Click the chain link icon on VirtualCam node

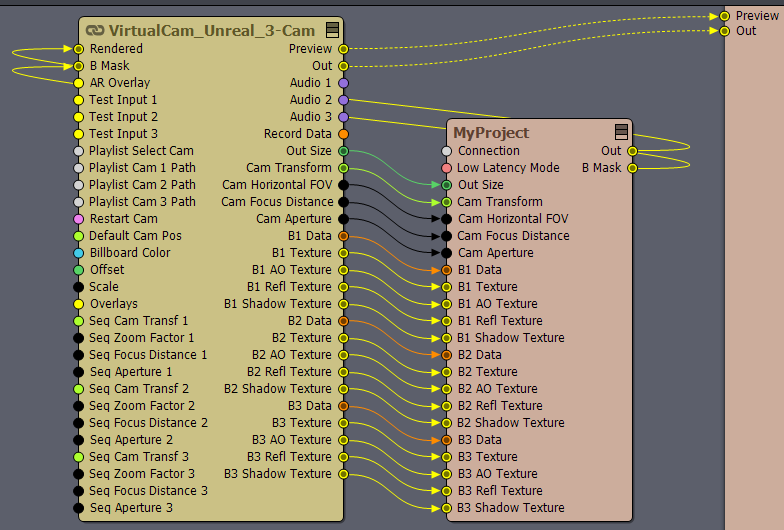point(95,31)
